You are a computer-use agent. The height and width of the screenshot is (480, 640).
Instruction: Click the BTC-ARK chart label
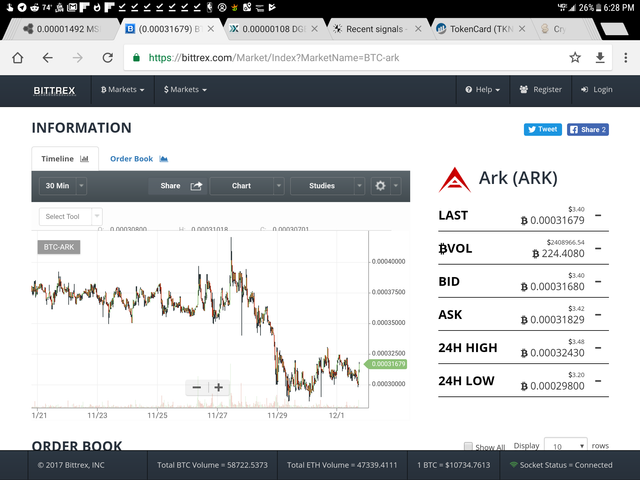(59, 247)
